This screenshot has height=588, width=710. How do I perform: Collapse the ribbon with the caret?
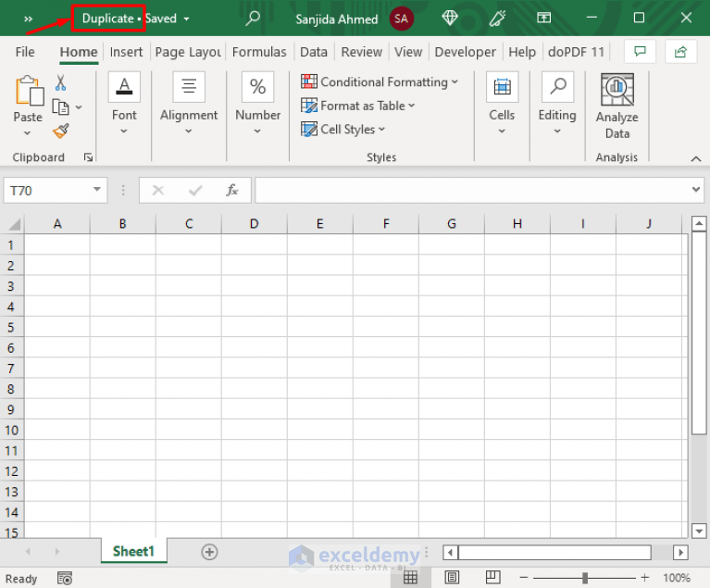(696, 159)
